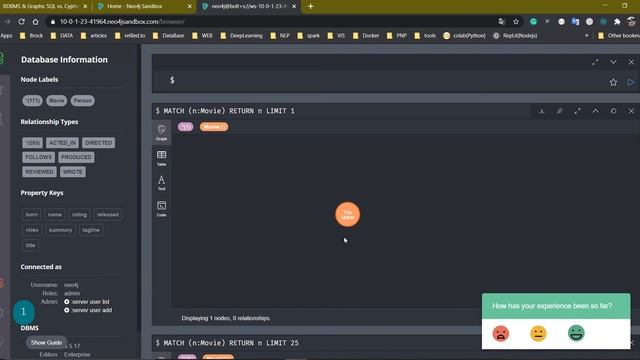Click the released property key
Viewport: 640px width, 360px height.
point(108,215)
